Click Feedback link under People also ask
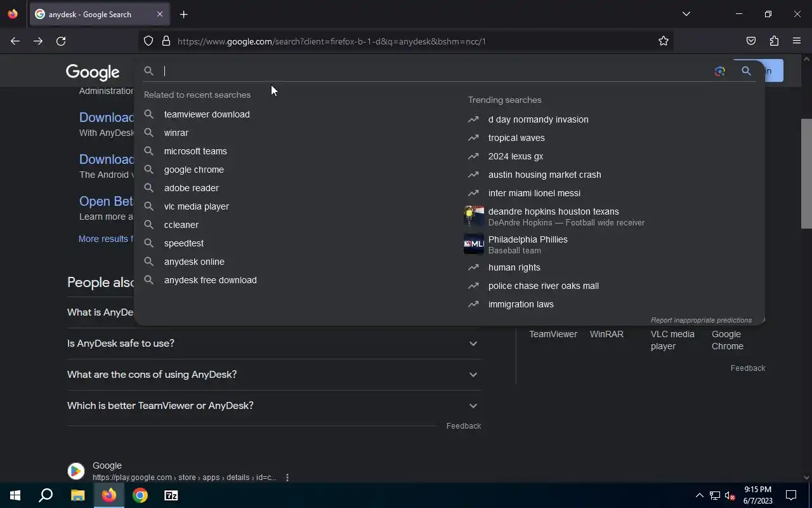This screenshot has height=508, width=812. click(x=464, y=426)
